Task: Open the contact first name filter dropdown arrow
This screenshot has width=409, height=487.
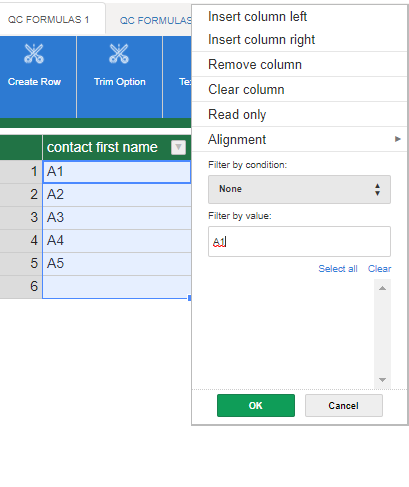Action: click(x=178, y=147)
